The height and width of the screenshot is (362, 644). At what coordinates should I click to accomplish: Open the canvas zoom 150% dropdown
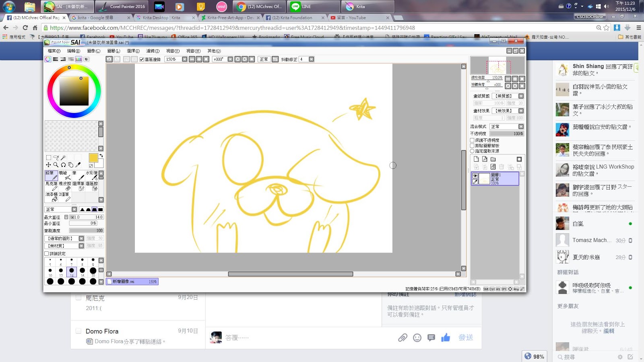[184, 59]
